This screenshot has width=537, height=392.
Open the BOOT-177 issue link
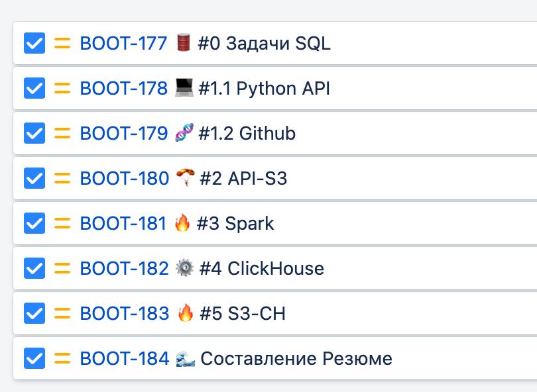[123, 44]
